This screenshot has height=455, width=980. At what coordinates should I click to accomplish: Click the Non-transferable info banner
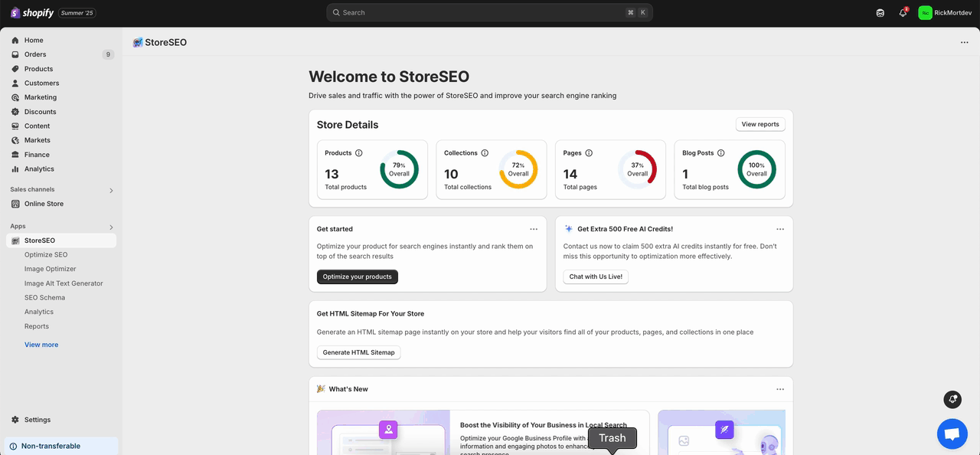click(60, 446)
